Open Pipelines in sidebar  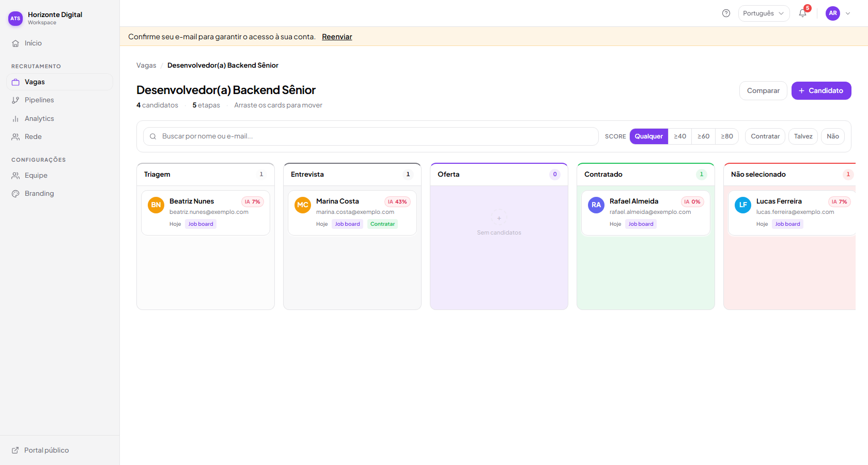coord(60,100)
